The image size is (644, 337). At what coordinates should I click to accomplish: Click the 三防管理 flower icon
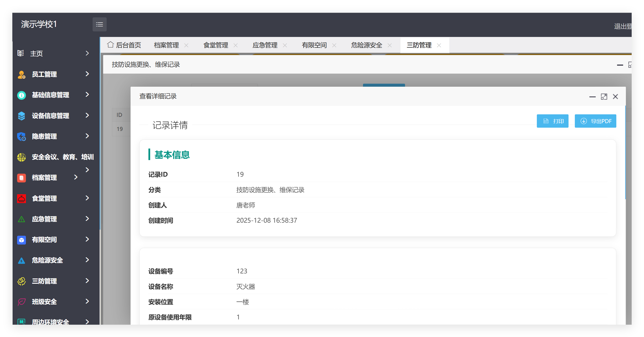21,281
